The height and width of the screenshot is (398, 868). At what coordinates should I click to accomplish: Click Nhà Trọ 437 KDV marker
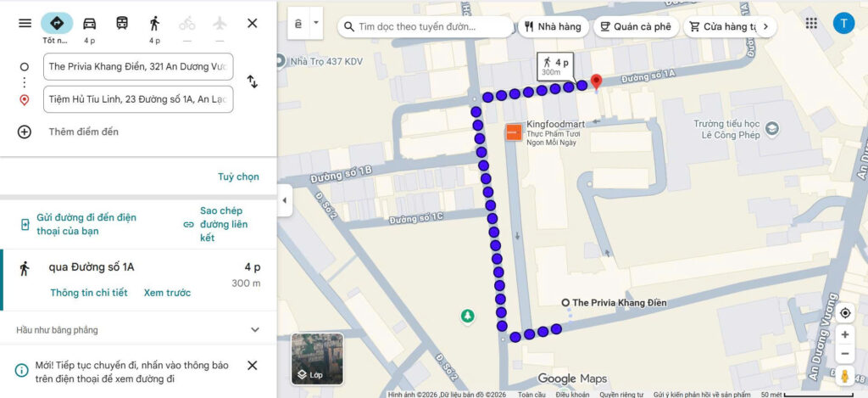tap(281, 61)
